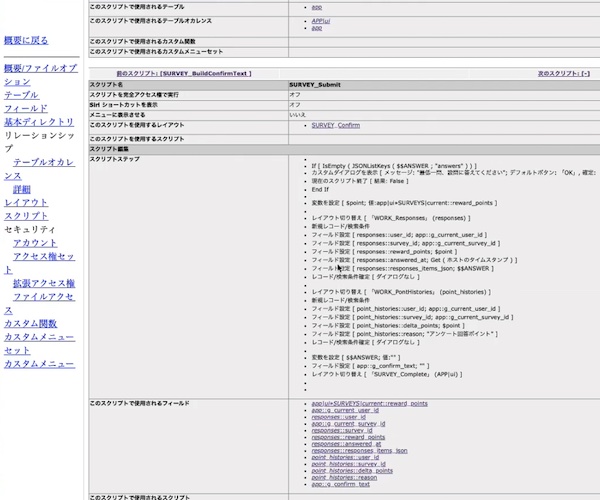Click the 概要に戻る link in the sidebar
This screenshot has width=600, height=500.
pos(26,41)
